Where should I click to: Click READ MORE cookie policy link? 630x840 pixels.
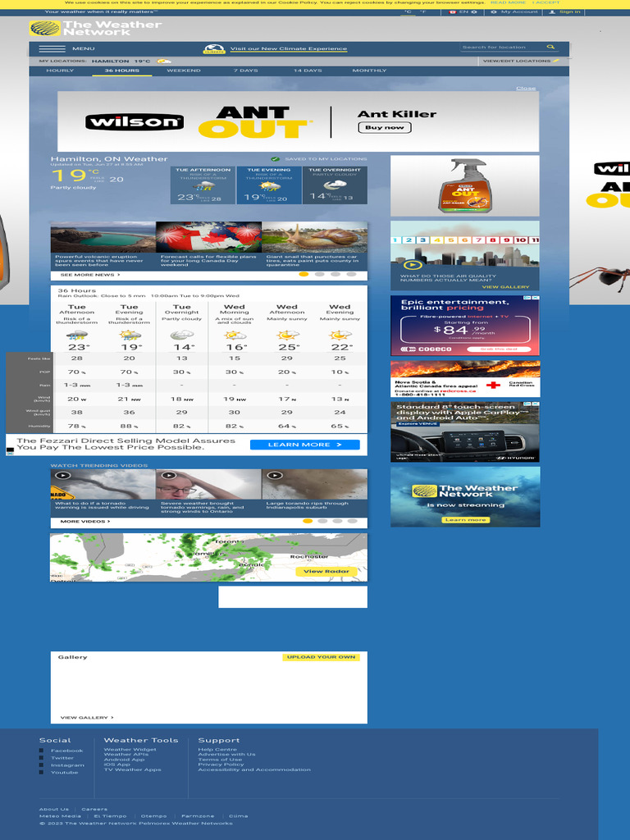pyautogui.click(x=509, y=2)
